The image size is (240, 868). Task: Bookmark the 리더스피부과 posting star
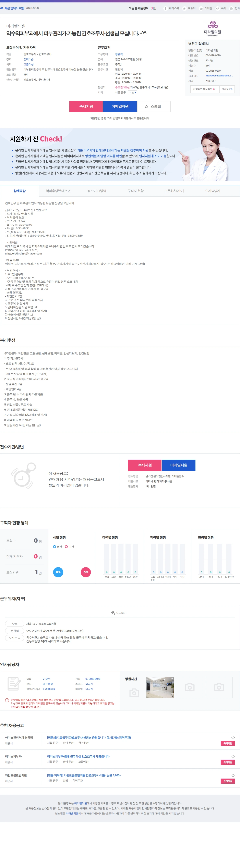pyautogui.click(x=233, y=756)
